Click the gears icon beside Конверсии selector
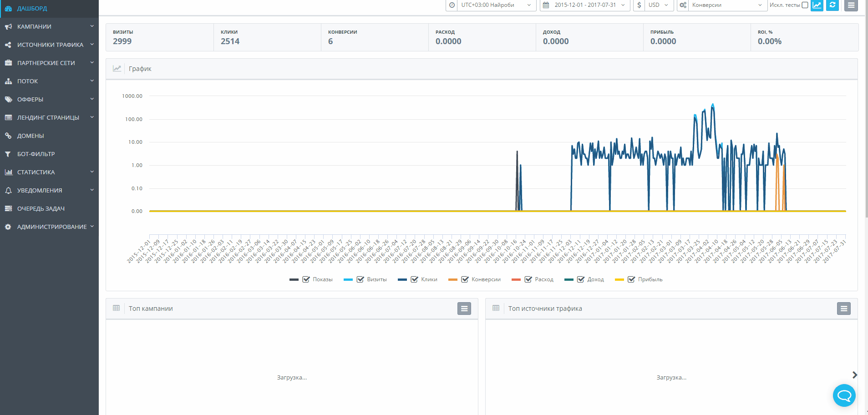 [x=683, y=5]
